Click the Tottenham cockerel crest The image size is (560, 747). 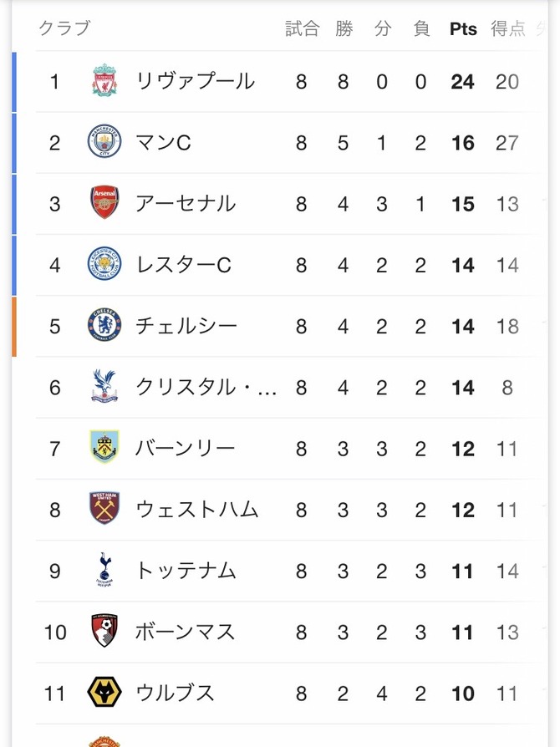pos(104,569)
